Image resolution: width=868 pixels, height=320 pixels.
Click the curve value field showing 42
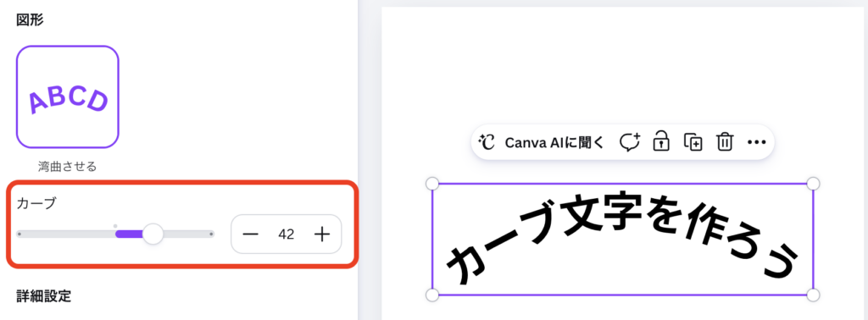click(287, 234)
